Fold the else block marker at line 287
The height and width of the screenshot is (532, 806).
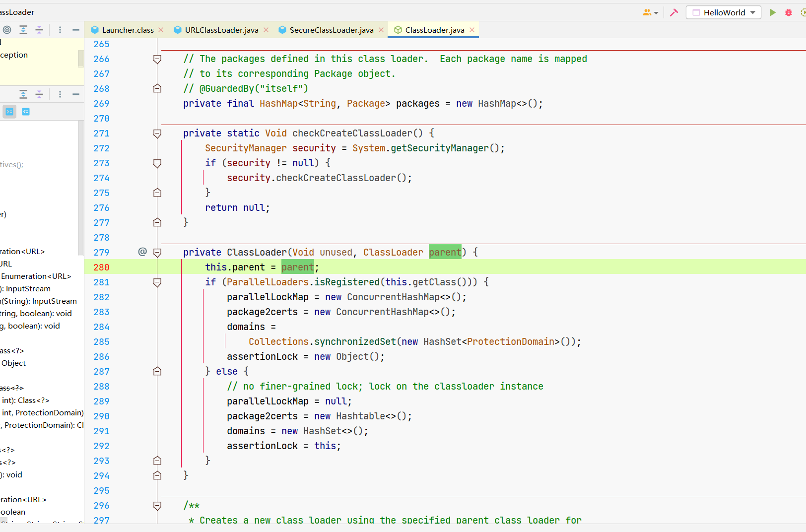pos(157,371)
